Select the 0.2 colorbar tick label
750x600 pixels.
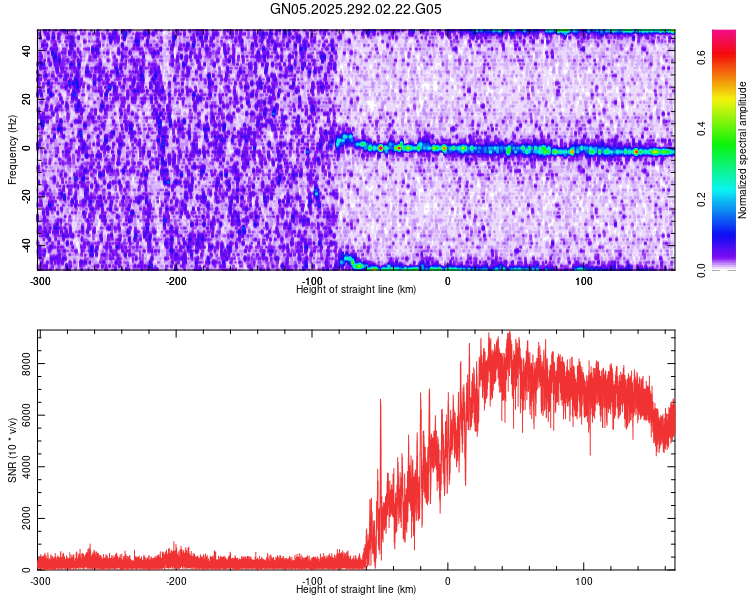702,199
